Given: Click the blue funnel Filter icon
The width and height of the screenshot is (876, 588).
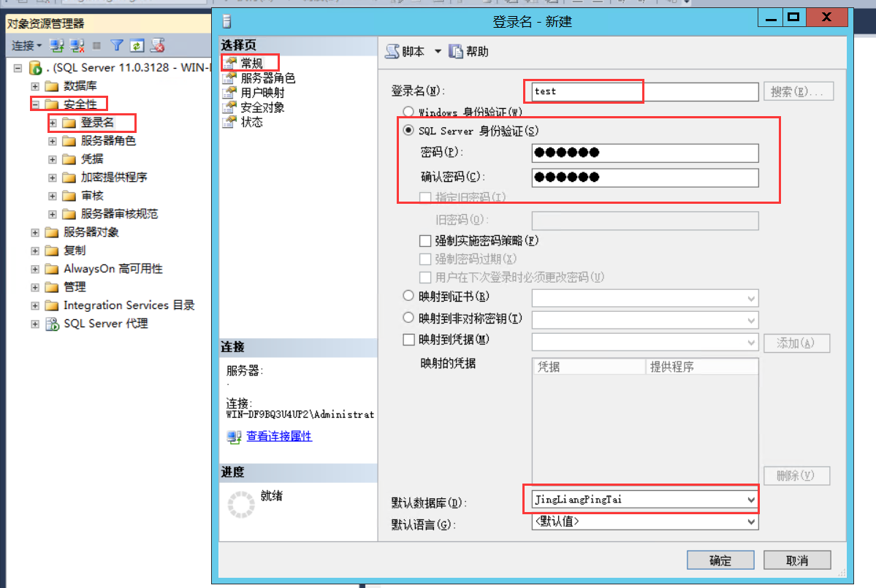Looking at the screenshot, I should pos(117,45).
